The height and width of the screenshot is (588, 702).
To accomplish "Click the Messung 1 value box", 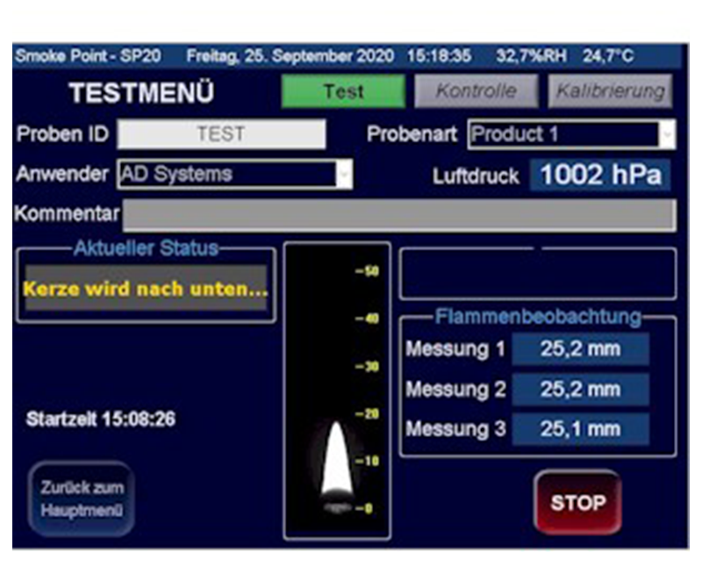I will coord(580,349).
